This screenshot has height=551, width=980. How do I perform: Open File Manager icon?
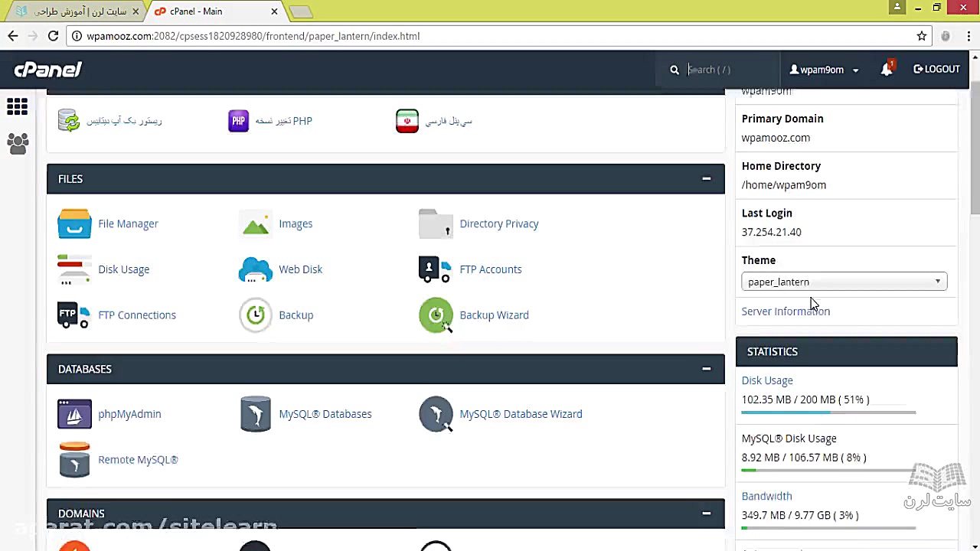click(x=74, y=223)
